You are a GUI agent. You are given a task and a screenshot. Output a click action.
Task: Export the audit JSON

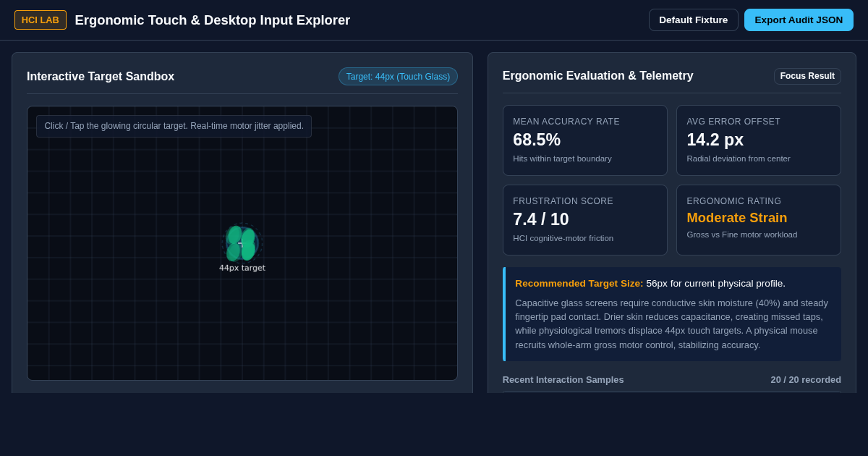pos(799,20)
